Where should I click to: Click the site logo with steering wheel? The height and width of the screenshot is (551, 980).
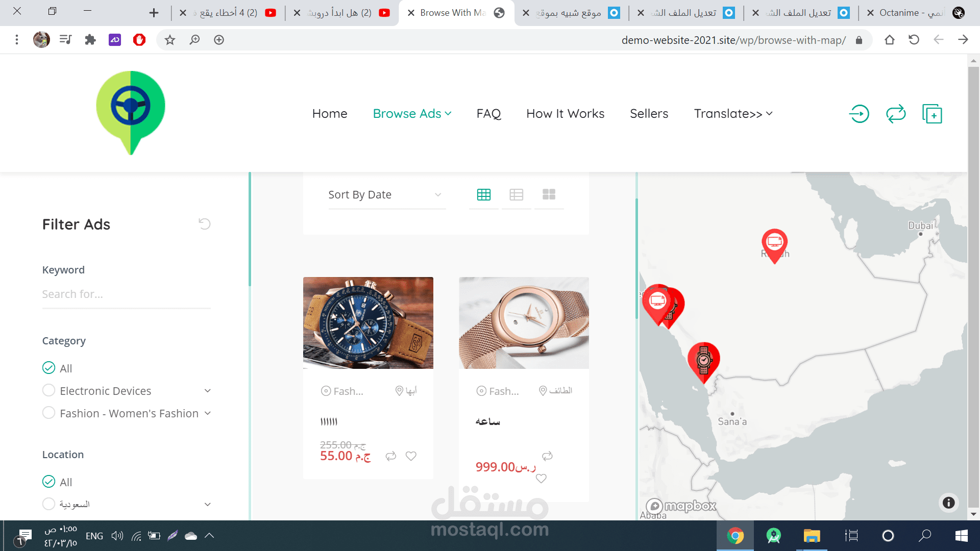pos(131,113)
